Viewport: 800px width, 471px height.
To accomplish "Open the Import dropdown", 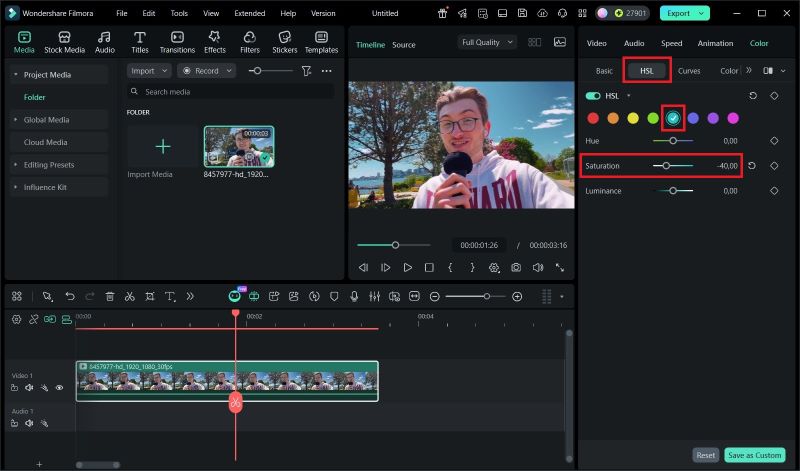I will tap(149, 71).
